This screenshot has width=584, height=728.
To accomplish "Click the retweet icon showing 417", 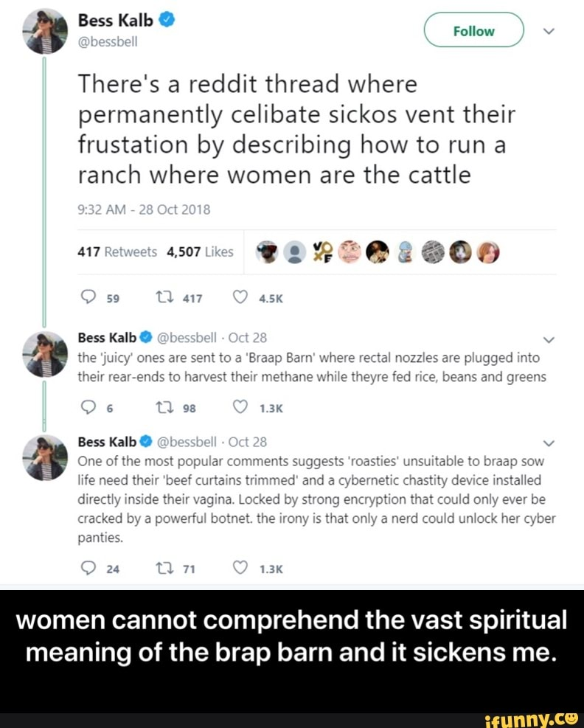I will (164, 297).
